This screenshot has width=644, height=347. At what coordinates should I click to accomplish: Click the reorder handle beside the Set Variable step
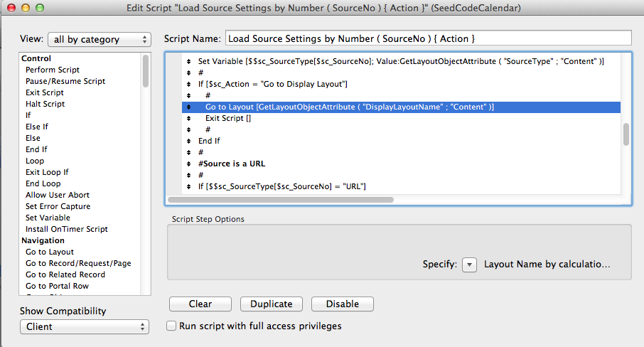(x=188, y=62)
